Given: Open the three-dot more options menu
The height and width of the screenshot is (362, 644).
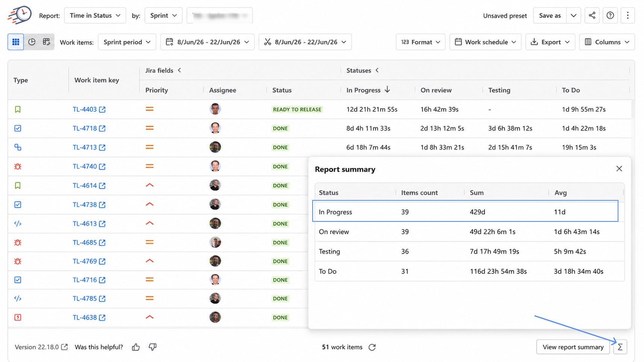Looking at the screenshot, I should [627, 15].
